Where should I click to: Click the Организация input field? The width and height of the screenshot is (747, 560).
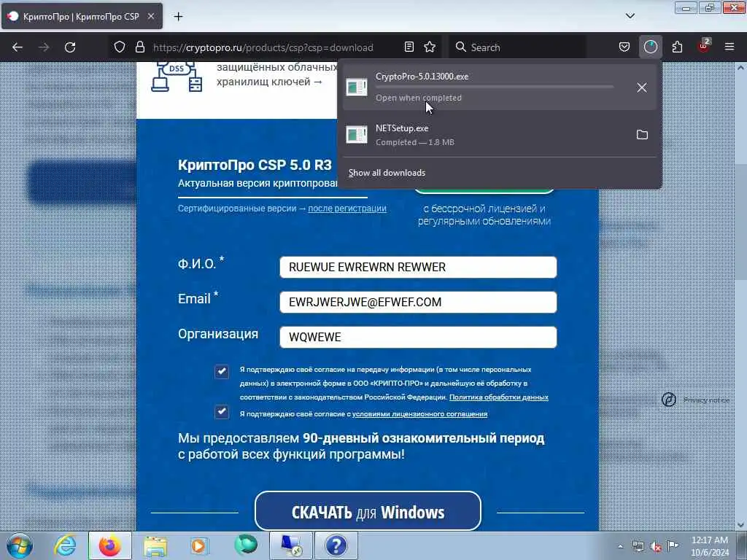point(418,337)
